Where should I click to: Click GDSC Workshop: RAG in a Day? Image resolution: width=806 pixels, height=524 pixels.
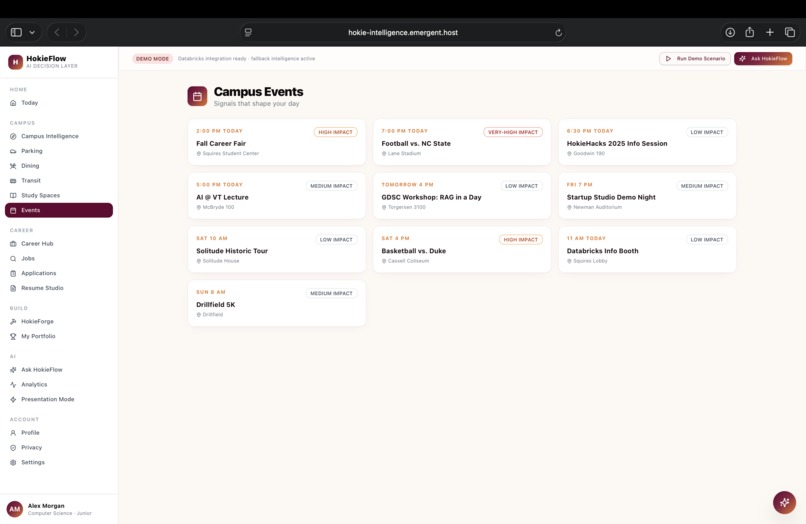(431, 197)
